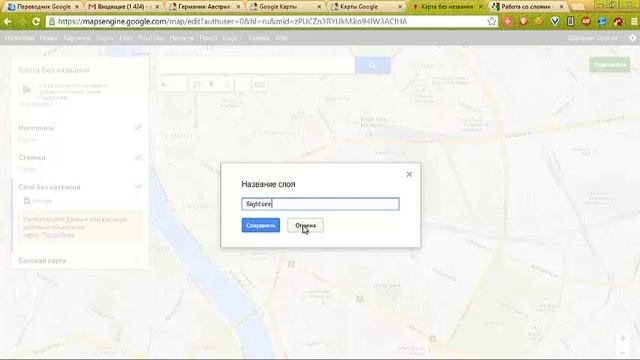Screen dimensions: 640x360
Task: Open Почта in the Google bar
Action: tap(208, 38)
